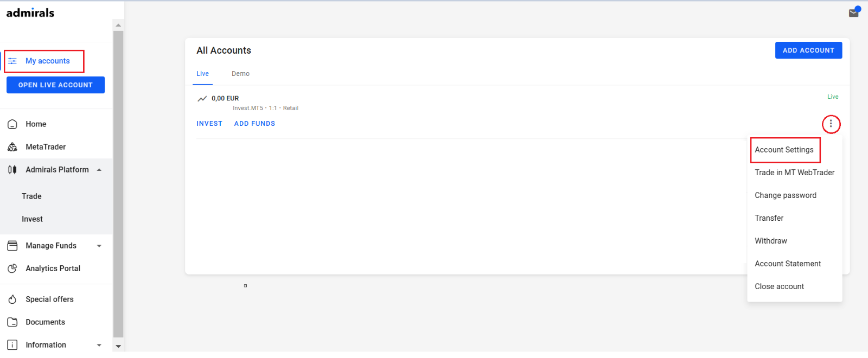Click the My accounts sliders icon
The height and width of the screenshot is (358, 868).
coord(12,61)
